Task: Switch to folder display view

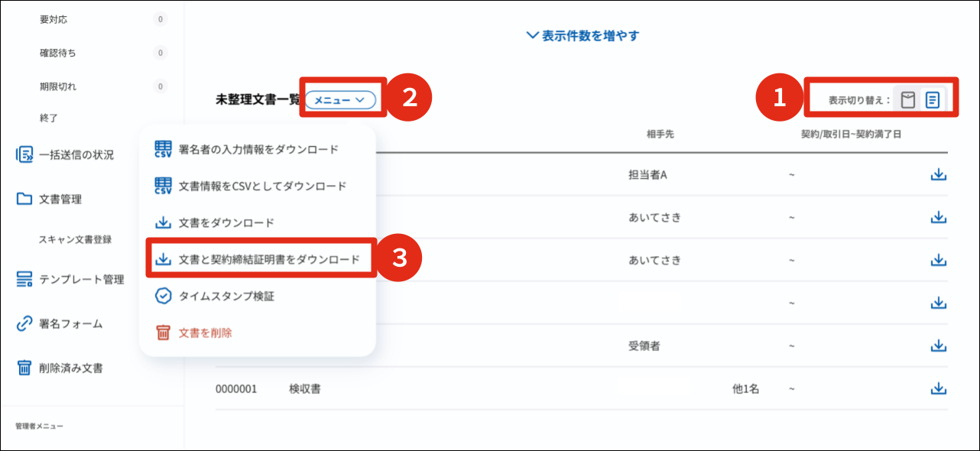Action: (x=908, y=100)
